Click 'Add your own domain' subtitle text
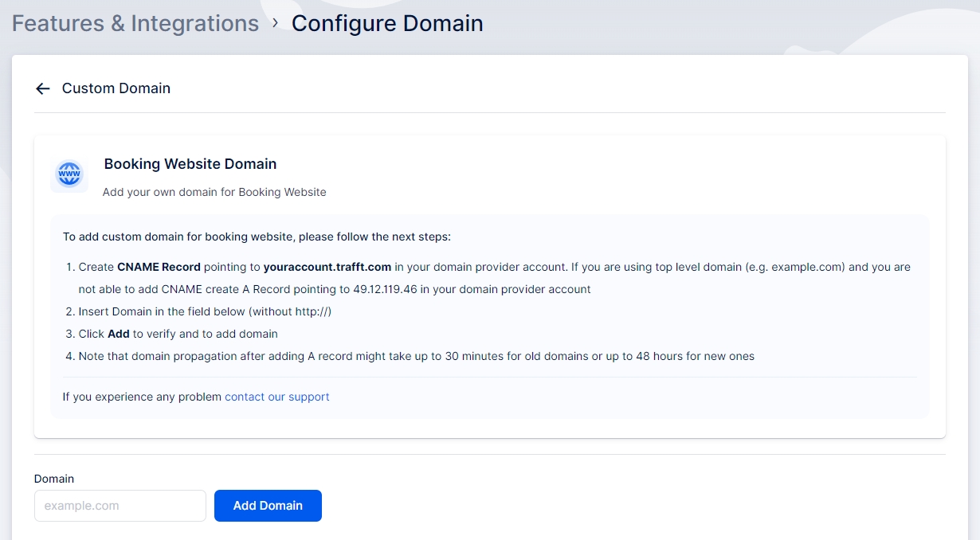 (214, 192)
